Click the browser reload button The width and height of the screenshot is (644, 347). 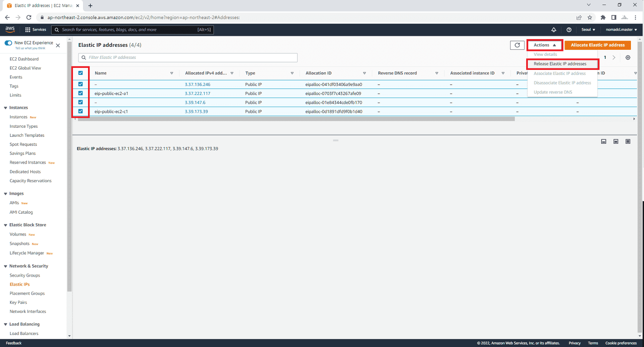(29, 17)
